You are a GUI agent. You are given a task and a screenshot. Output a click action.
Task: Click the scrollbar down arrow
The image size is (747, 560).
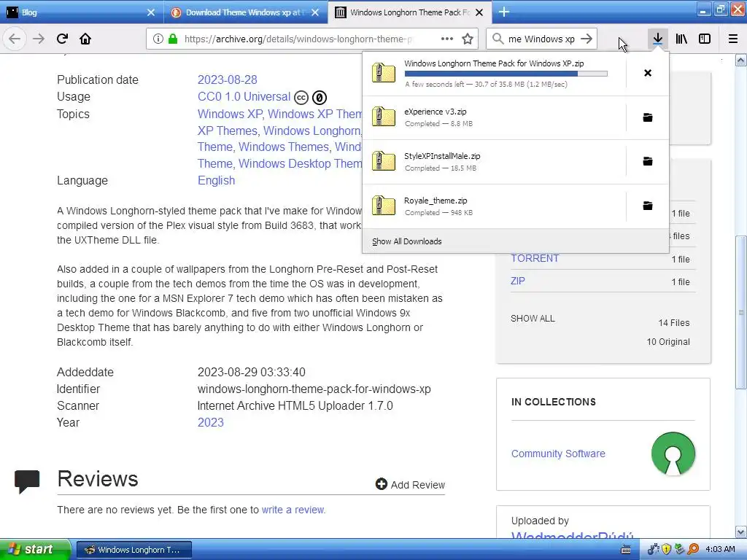click(x=741, y=532)
